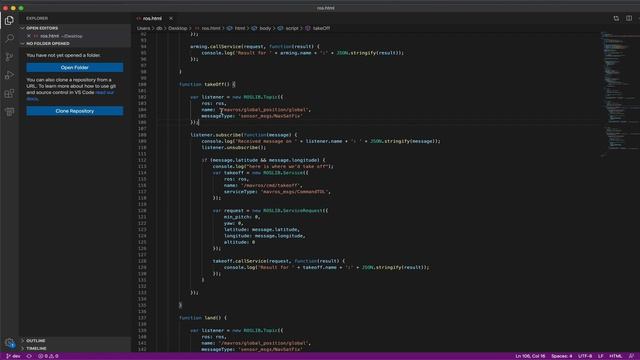This screenshot has width=640, height=360.
Task: Click LF end-of-line in status bar
Action: tap(600, 356)
